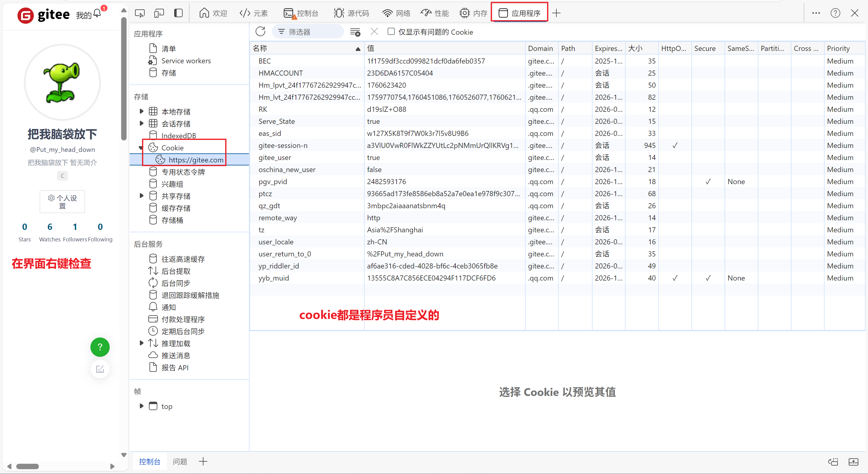The image size is (868, 474).
Task: Expand the top frame node
Action: (142, 406)
